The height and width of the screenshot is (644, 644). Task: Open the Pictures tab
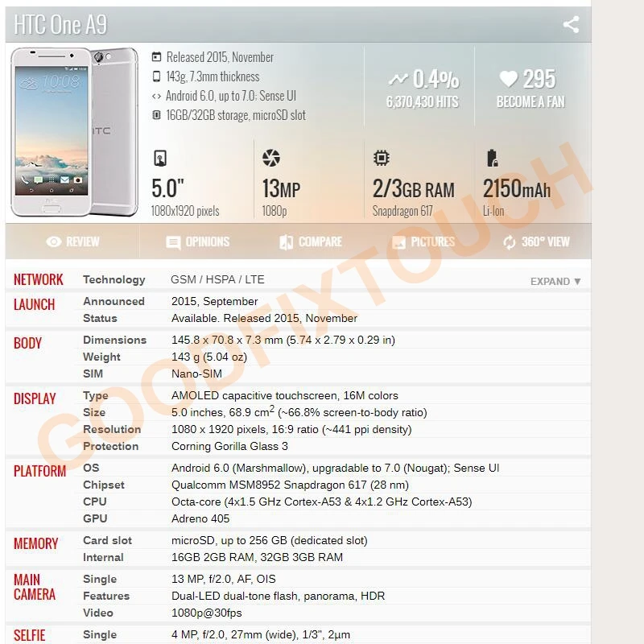(x=423, y=242)
